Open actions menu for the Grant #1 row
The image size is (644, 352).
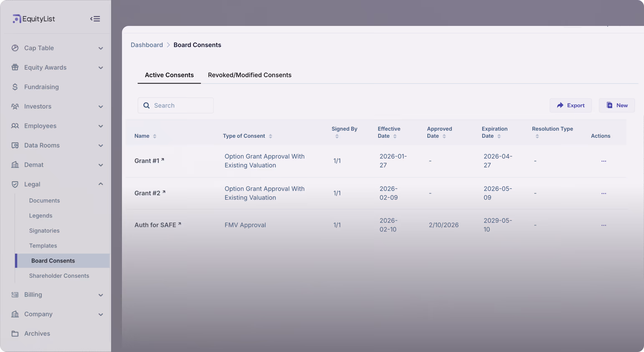click(603, 161)
